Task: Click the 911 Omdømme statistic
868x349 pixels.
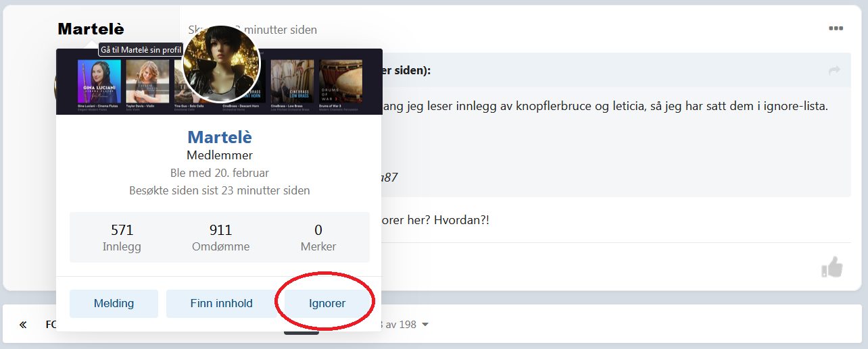Action: 220,237
